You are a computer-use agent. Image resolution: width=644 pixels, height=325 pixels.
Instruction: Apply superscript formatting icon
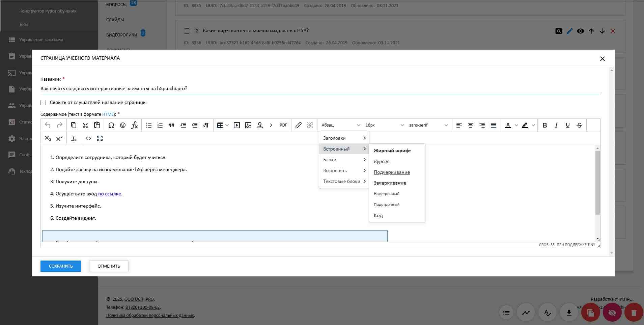(59, 138)
